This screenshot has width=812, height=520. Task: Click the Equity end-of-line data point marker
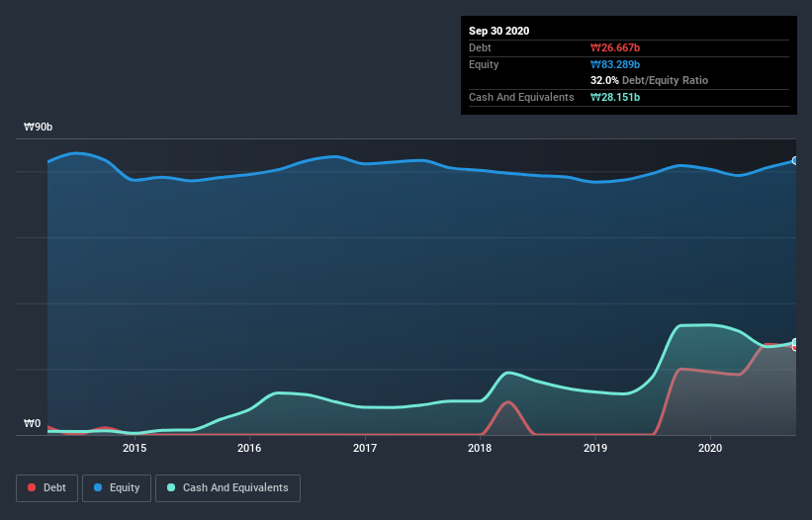[795, 161]
